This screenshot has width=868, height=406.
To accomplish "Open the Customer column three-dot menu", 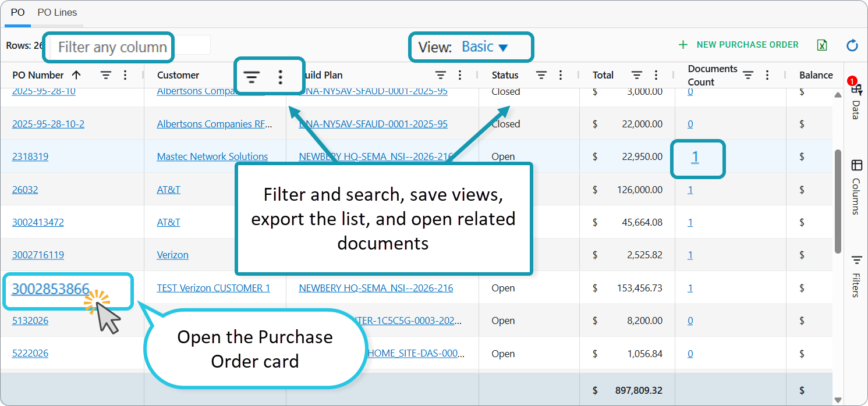I will coord(281,77).
